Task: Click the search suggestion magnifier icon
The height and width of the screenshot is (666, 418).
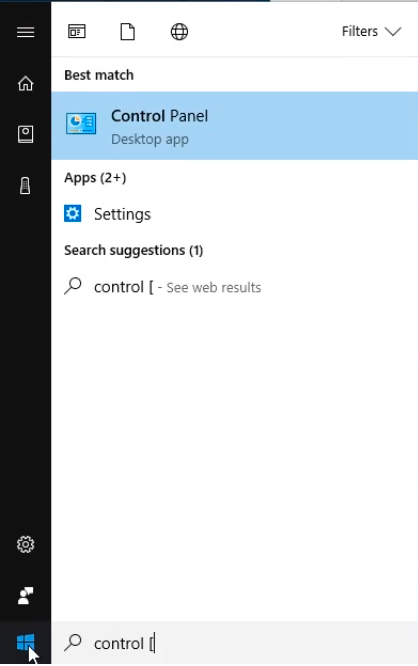Action: 73,286
